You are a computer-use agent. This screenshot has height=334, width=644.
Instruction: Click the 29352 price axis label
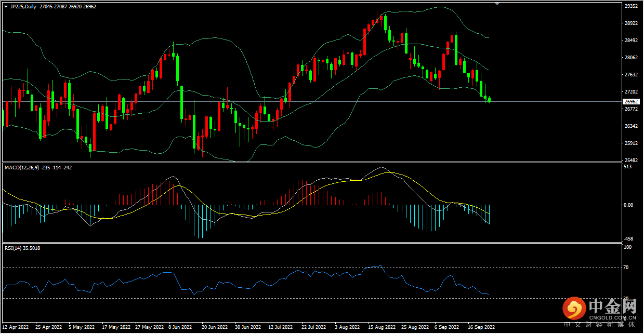coord(631,6)
